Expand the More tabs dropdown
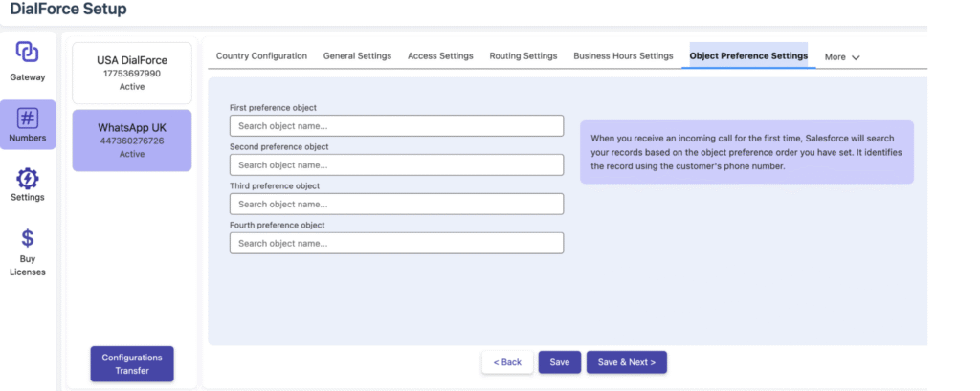980x391 pixels. [842, 57]
